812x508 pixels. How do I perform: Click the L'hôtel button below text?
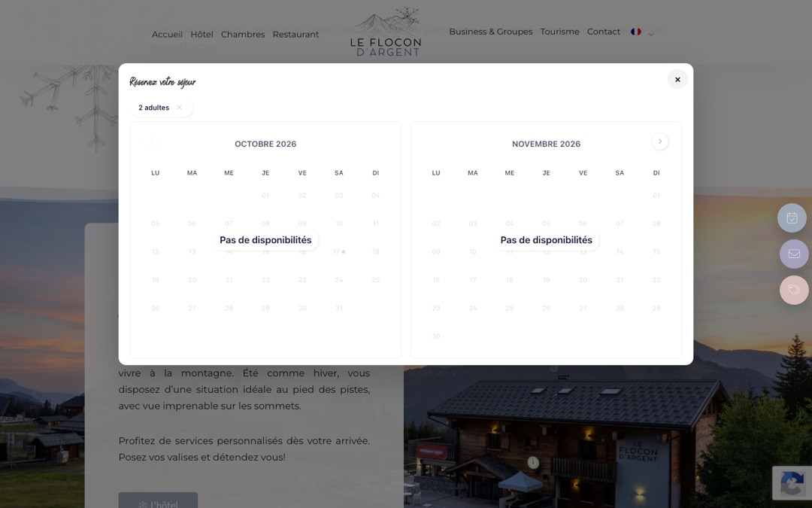(x=158, y=501)
